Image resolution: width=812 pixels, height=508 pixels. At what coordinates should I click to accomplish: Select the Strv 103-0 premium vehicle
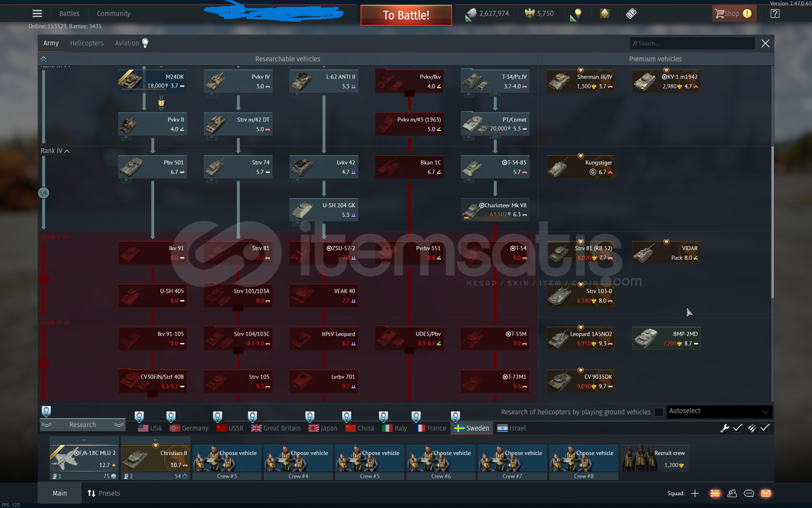pyautogui.click(x=581, y=295)
